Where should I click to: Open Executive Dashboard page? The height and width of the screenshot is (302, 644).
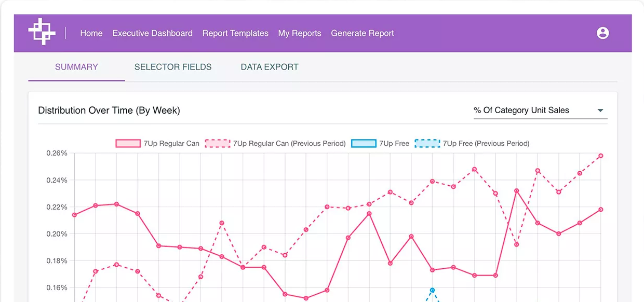coord(152,33)
